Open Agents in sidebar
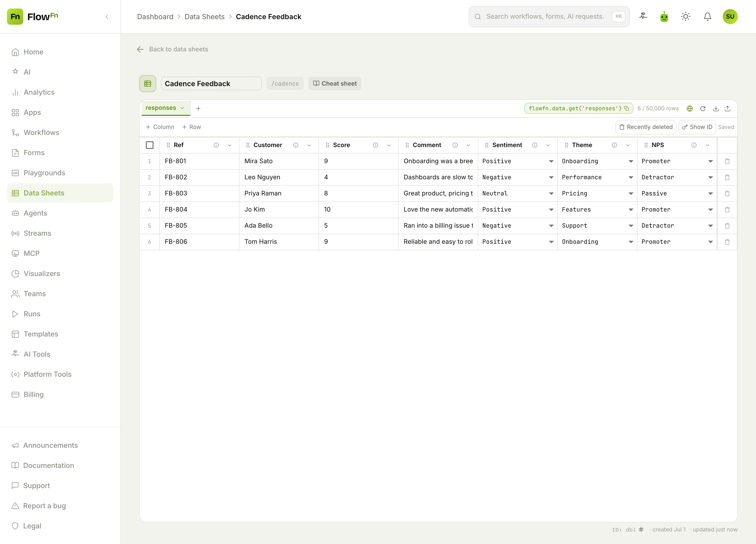Image resolution: width=756 pixels, height=544 pixels. coord(60,213)
